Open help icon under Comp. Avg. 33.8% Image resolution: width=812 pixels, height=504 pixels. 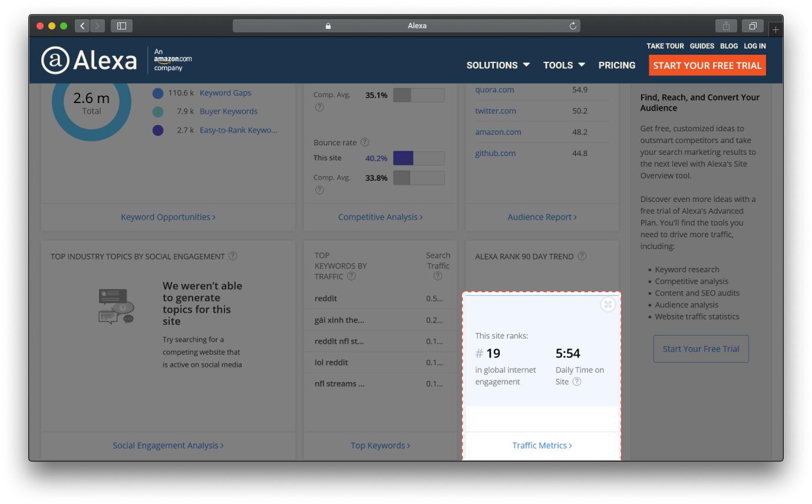(x=319, y=190)
